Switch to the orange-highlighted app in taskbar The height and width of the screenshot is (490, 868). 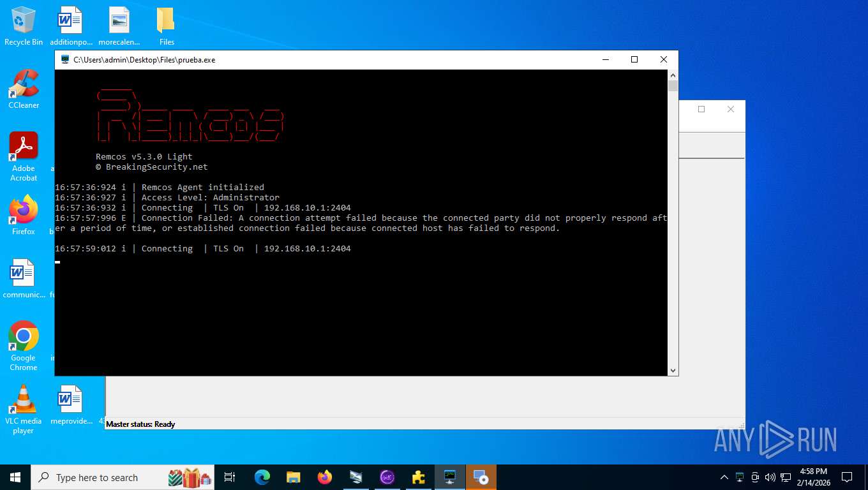[481, 477]
